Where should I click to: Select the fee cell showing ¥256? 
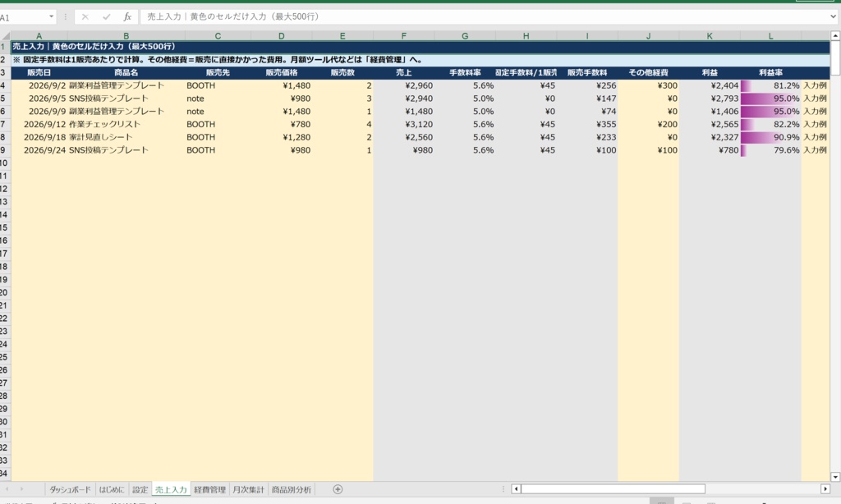[587, 85]
